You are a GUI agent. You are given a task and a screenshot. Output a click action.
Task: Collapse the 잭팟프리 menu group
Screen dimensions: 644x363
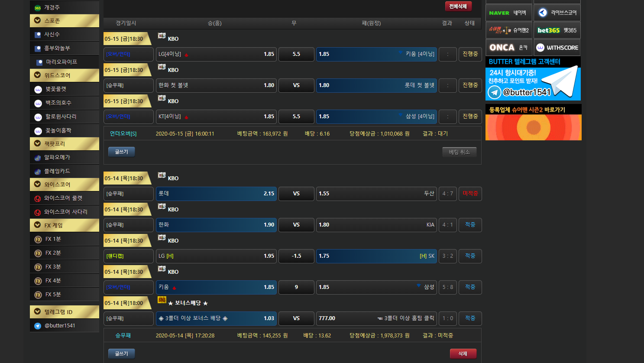(x=38, y=143)
